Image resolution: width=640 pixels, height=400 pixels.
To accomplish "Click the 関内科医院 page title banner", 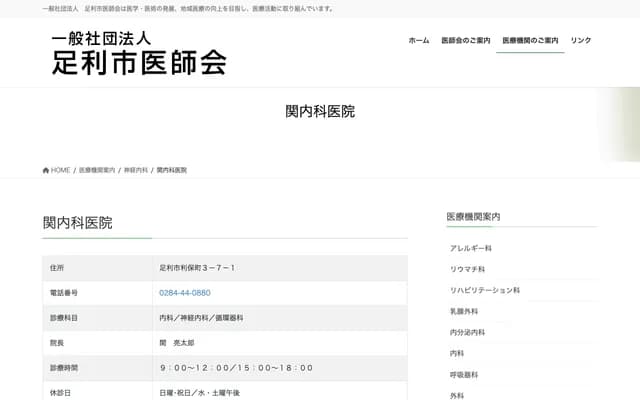I will click(320, 111).
